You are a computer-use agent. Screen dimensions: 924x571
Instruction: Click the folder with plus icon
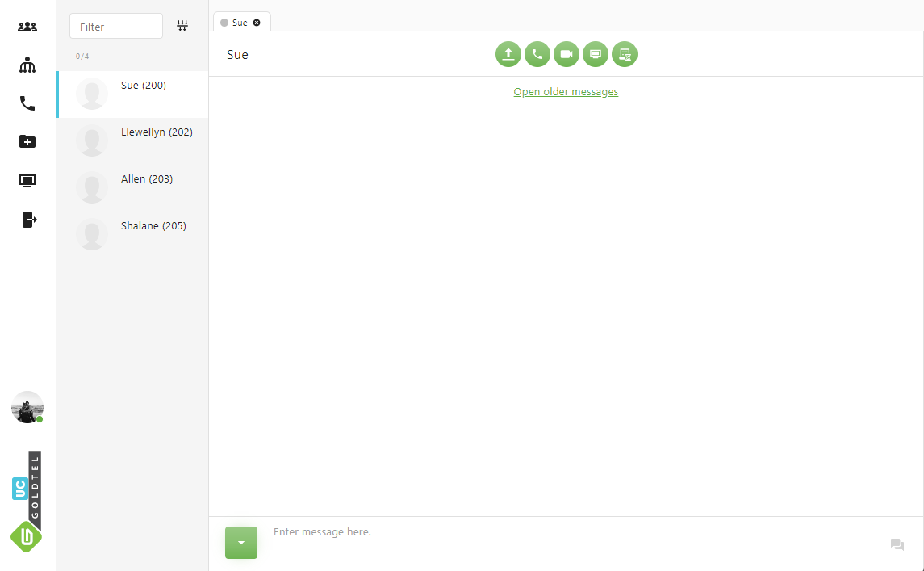coord(27,142)
